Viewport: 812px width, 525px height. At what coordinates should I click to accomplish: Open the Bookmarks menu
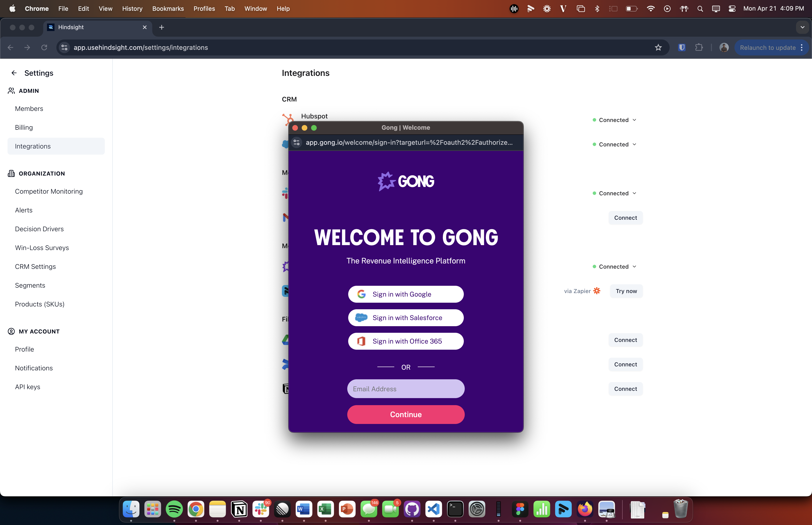point(168,8)
